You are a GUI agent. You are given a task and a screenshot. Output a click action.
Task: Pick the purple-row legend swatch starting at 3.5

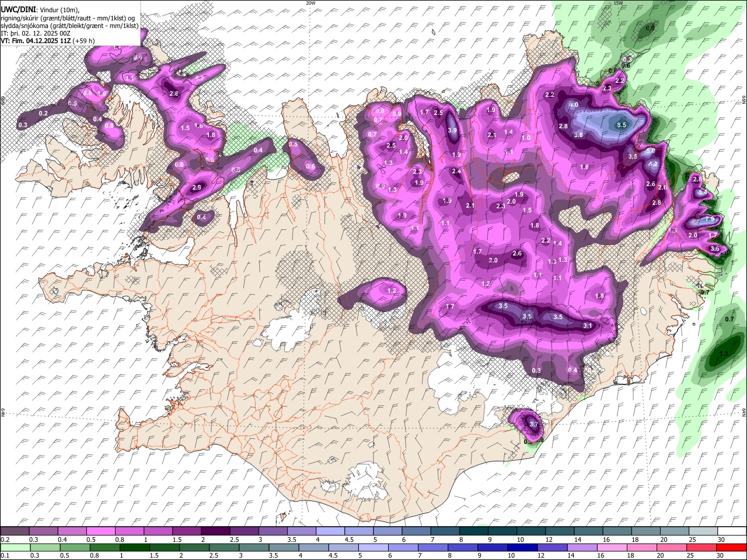point(302,531)
